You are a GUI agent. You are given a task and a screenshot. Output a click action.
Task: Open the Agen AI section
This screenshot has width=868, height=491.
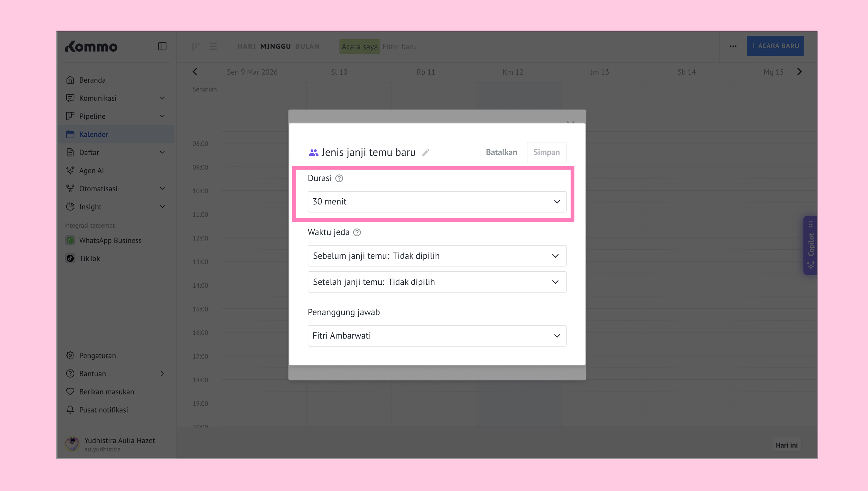91,171
